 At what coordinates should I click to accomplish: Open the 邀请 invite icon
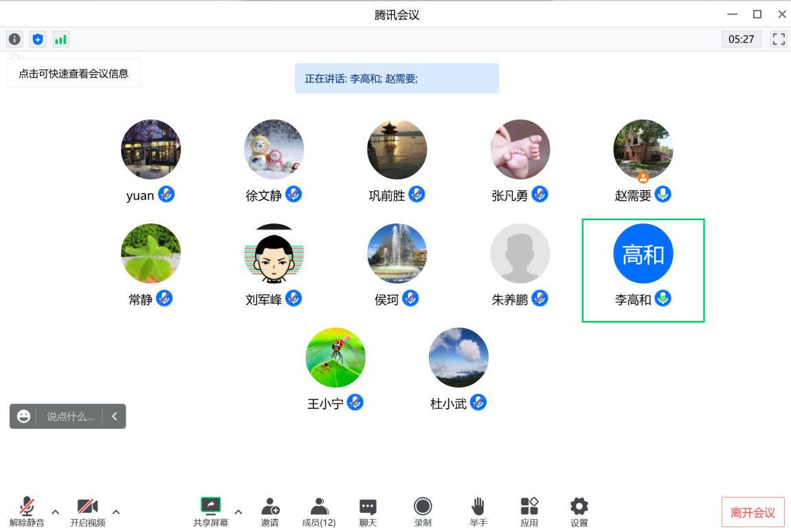click(x=270, y=512)
